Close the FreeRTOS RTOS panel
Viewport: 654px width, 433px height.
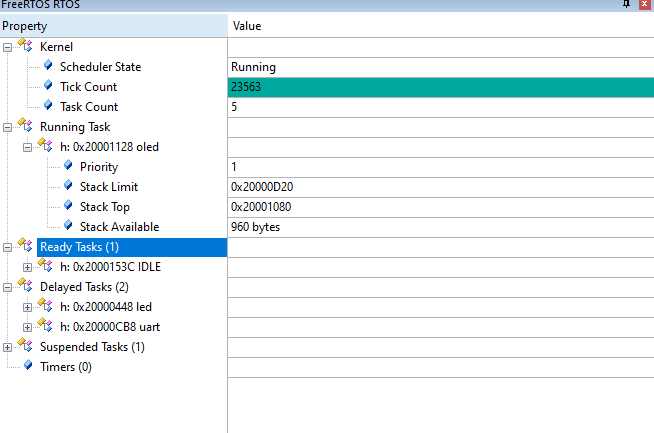[644, 5]
